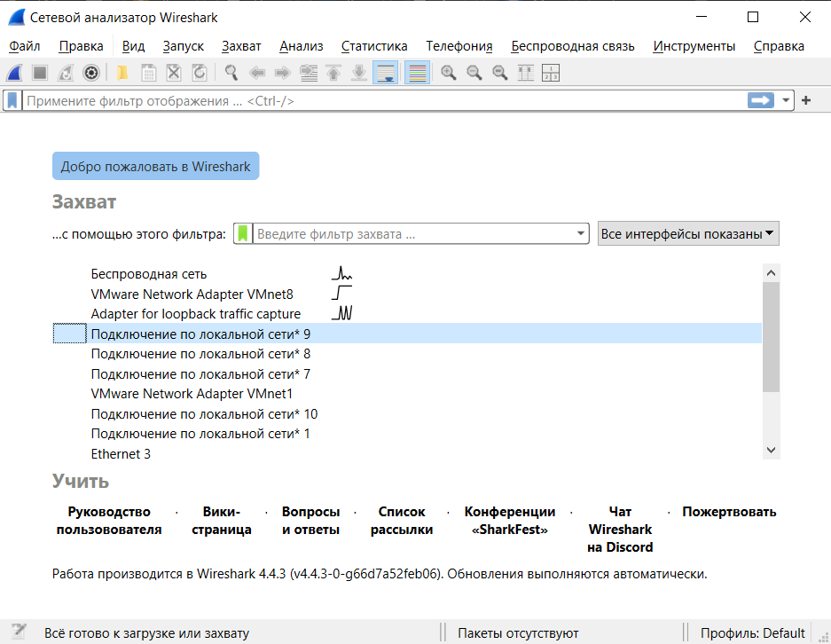This screenshot has height=644, width=831.
Task: Open the Справка menu
Action: point(779,46)
